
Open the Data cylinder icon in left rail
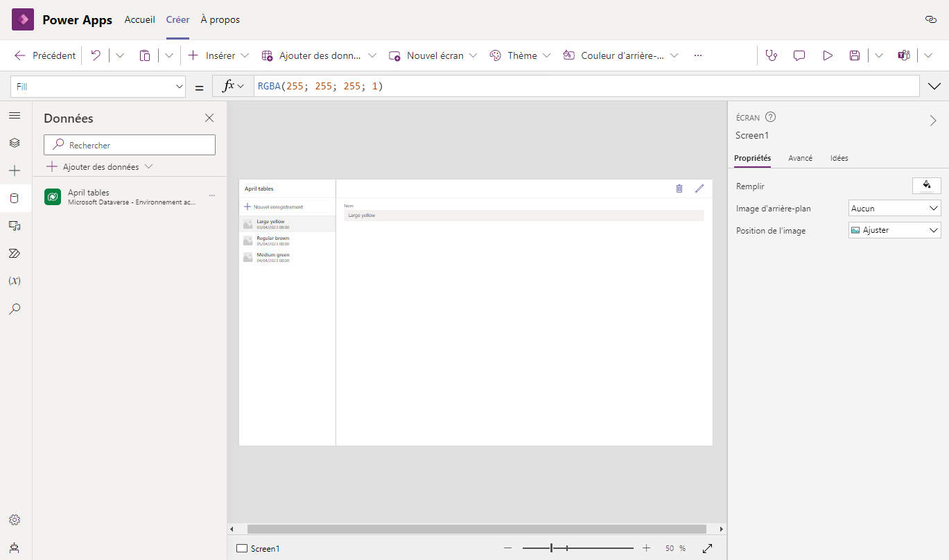[15, 198]
